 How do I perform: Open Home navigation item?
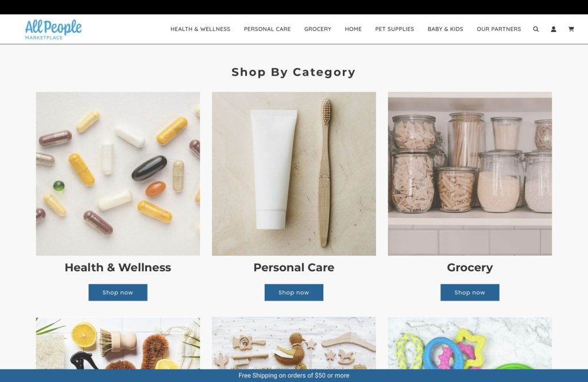coord(353,29)
